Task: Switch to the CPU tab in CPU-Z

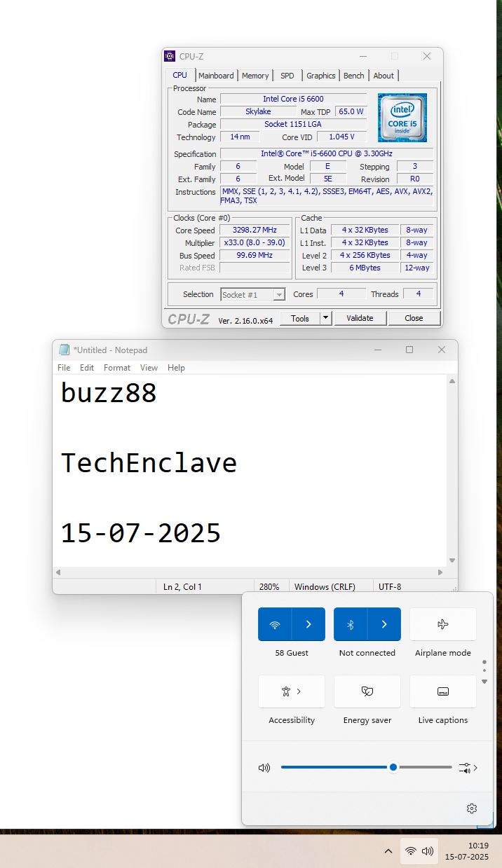Action: [180, 75]
